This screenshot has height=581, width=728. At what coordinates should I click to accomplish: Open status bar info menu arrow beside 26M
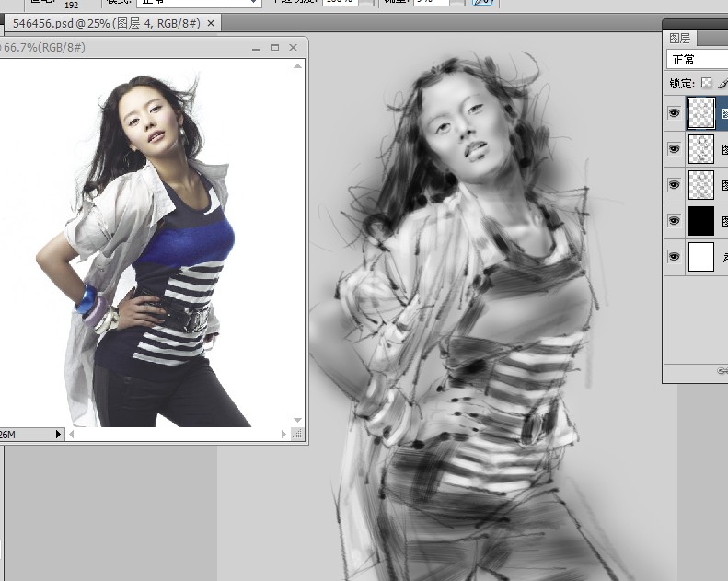(x=58, y=435)
